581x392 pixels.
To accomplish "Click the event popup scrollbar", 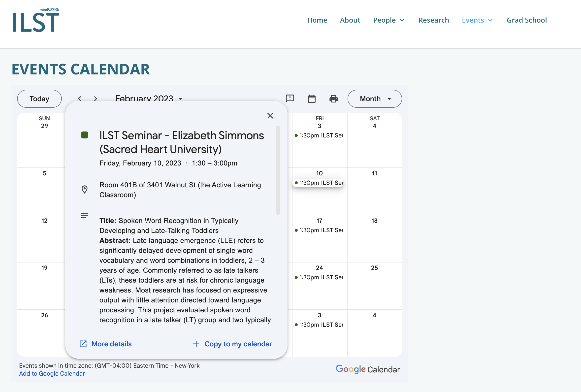I will [x=278, y=170].
